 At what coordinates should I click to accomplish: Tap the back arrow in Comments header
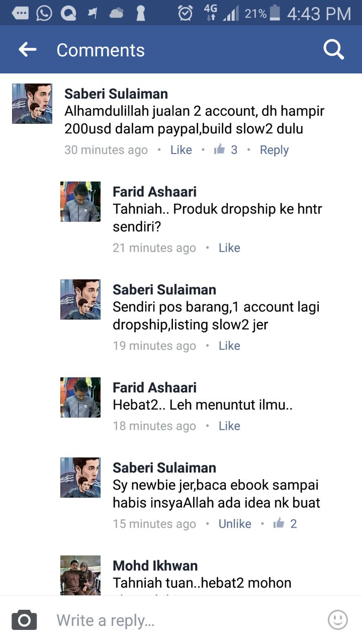pos(28,49)
